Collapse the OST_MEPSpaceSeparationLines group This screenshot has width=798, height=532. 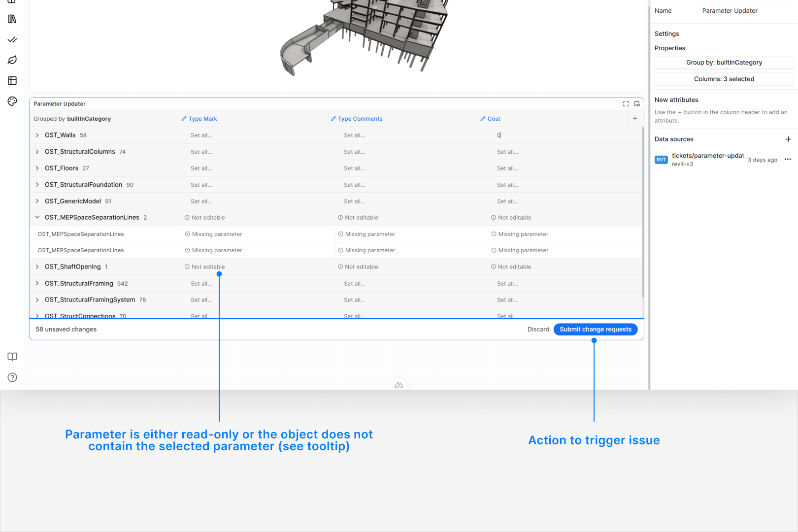[x=37, y=217]
